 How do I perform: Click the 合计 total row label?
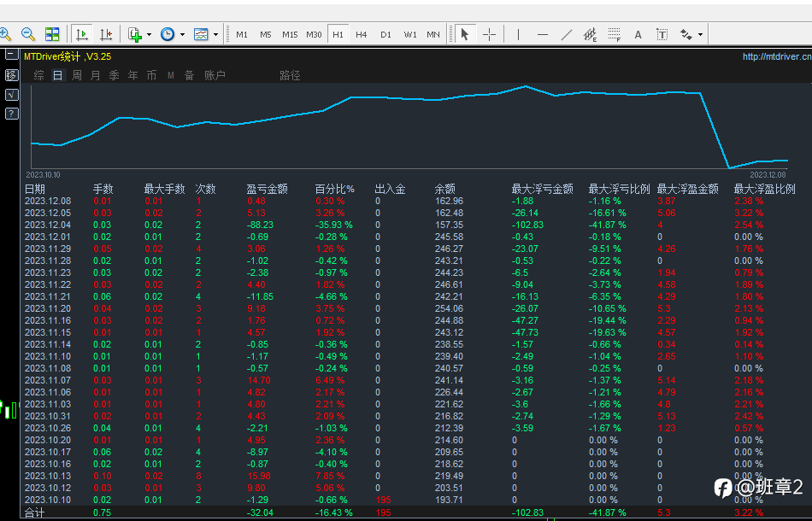[35, 512]
